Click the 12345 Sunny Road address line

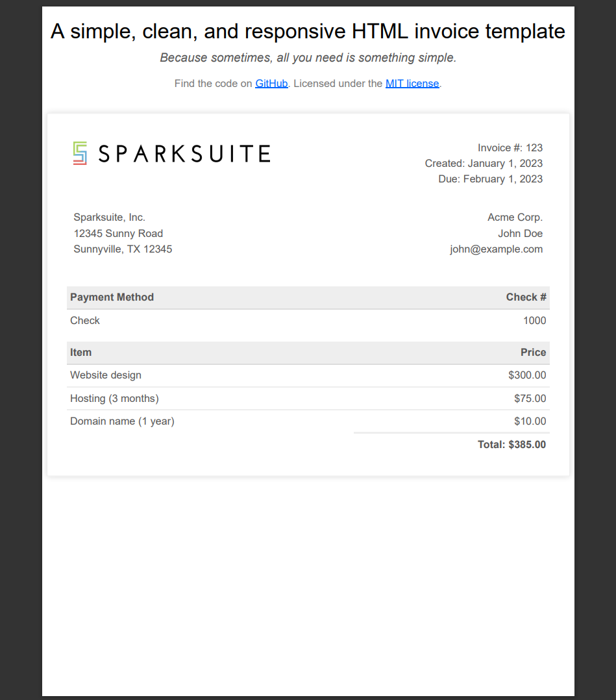(118, 234)
